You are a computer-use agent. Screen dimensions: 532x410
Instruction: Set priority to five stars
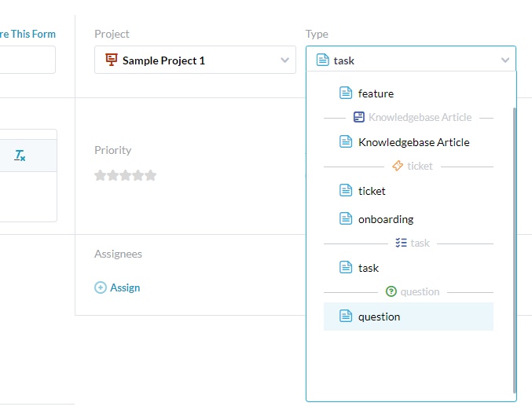coord(151,175)
